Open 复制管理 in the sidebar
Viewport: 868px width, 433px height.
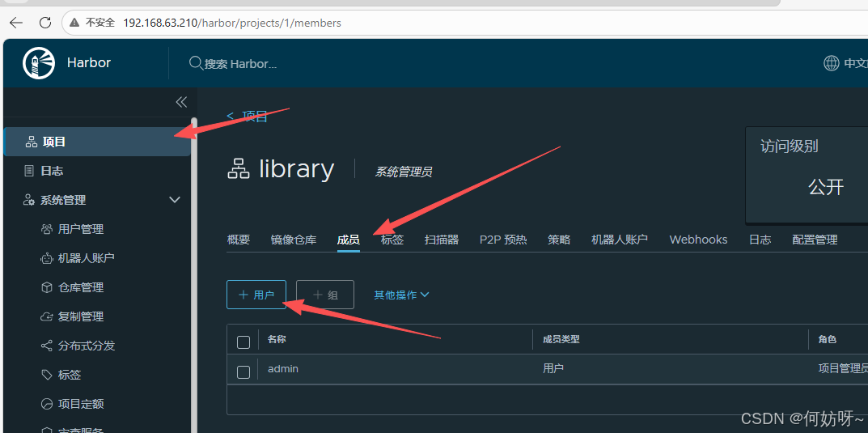coord(81,316)
